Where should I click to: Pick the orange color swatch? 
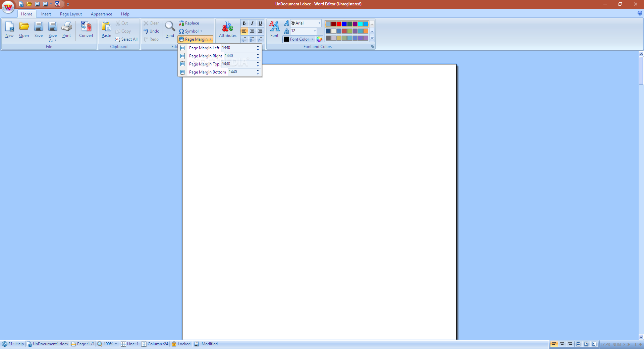click(366, 31)
